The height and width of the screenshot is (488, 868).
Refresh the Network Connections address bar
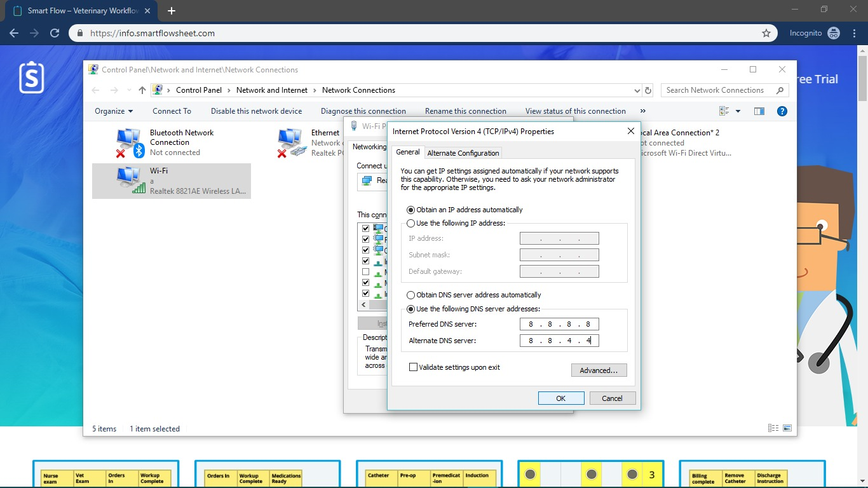(648, 90)
